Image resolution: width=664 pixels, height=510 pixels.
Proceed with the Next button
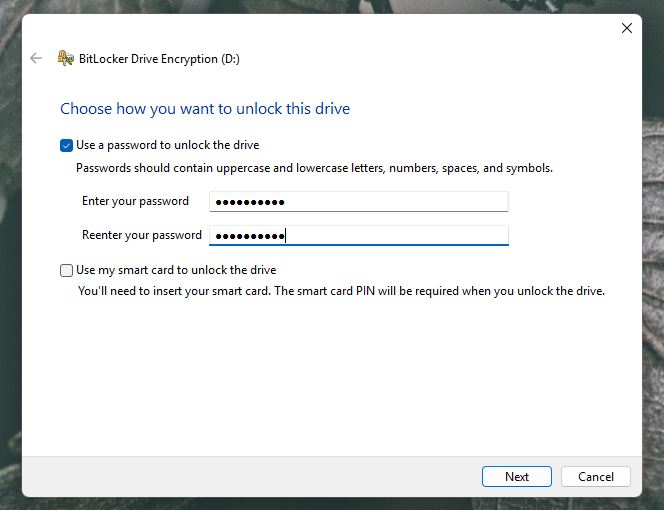(517, 477)
